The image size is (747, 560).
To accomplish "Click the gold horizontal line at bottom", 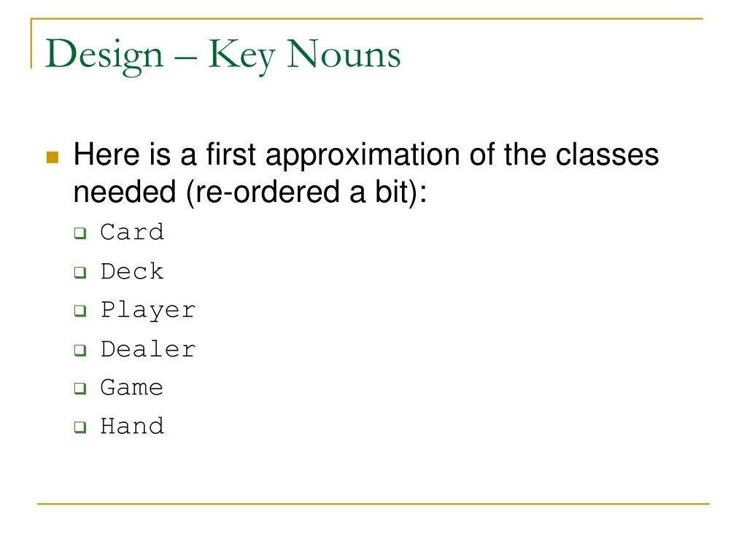I will click(373, 503).
